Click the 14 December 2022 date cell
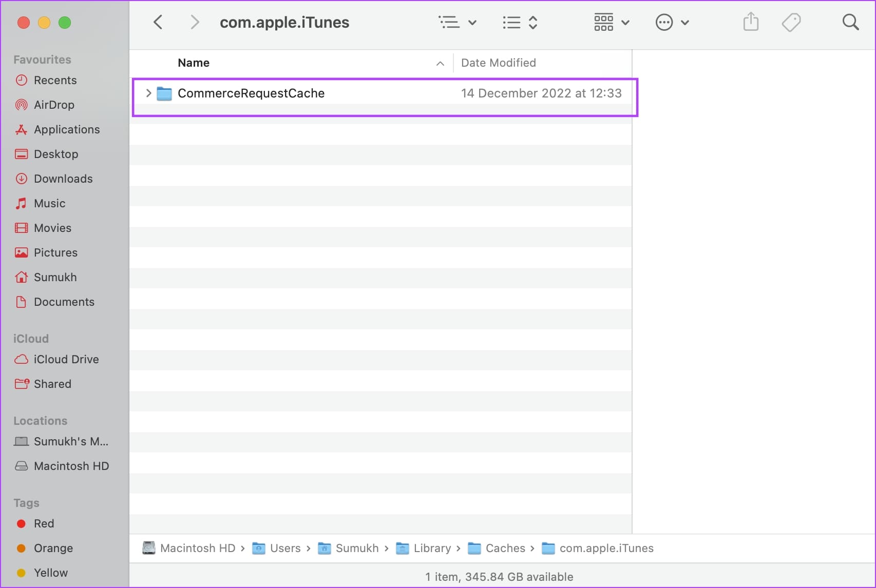Viewport: 876px width, 588px height. click(541, 93)
